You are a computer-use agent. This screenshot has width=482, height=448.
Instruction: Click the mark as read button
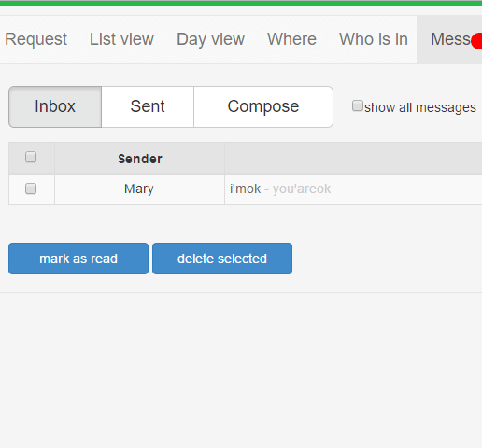78,259
